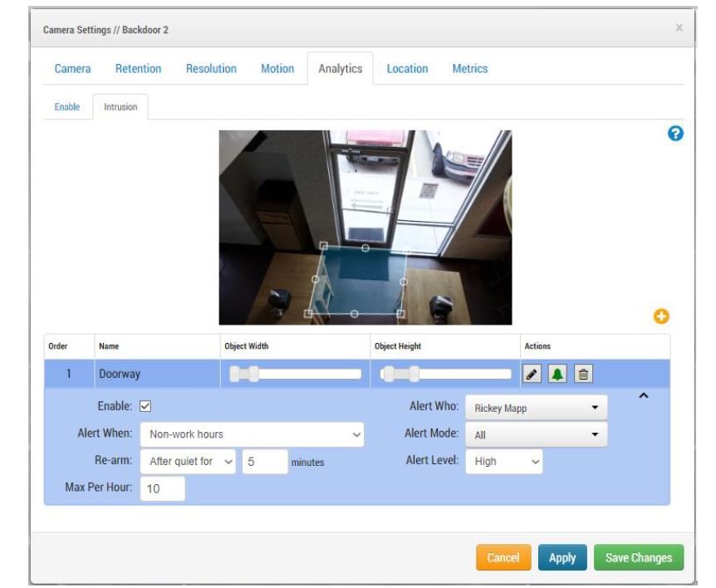Open the Re-arm dropdown
Screen dimensions: 716x588
click(x=189, y=462)
